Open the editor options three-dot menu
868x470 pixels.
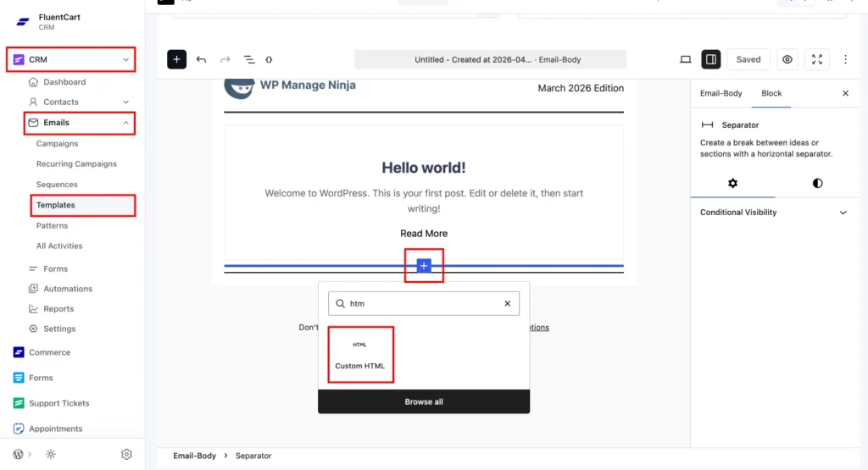click(x=845, y=59)
